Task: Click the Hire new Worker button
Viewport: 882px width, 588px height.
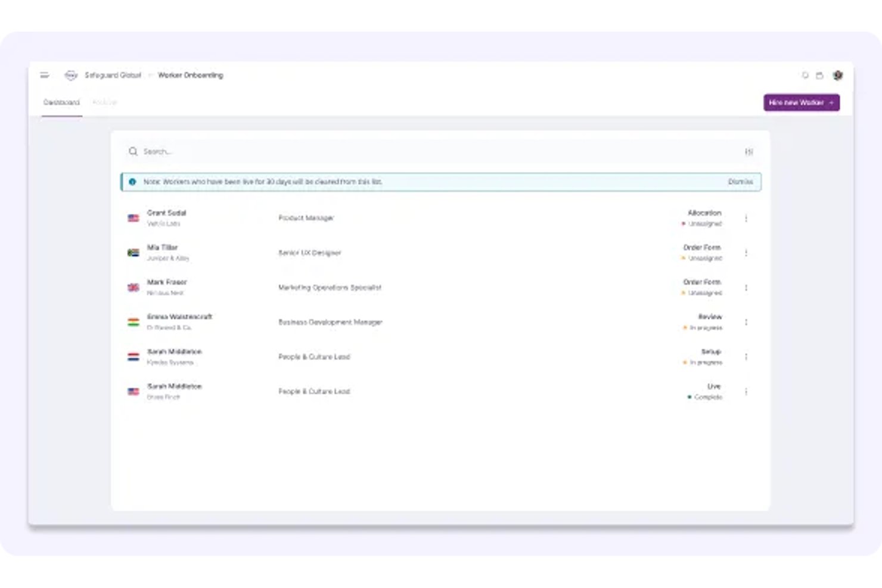Action: pos(802,102)
